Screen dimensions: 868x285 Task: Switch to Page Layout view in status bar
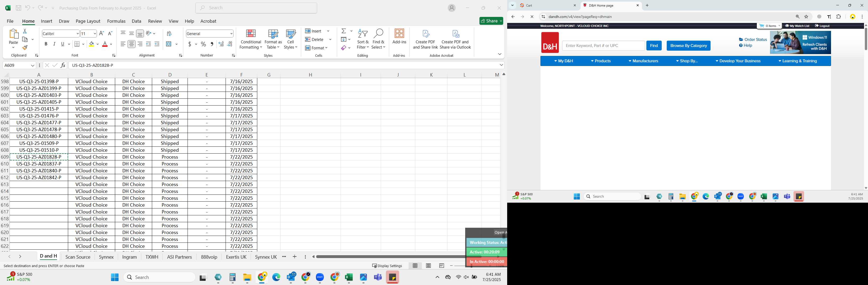[x=428, y=266]
